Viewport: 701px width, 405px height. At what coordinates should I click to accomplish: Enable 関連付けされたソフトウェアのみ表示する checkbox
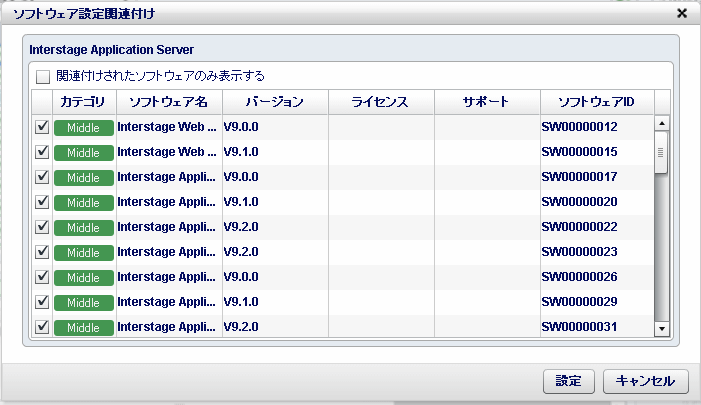(43, 76)
